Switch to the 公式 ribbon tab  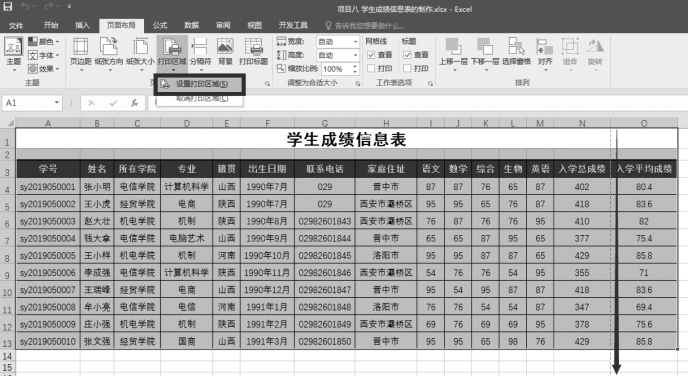[x=160, y=25]
